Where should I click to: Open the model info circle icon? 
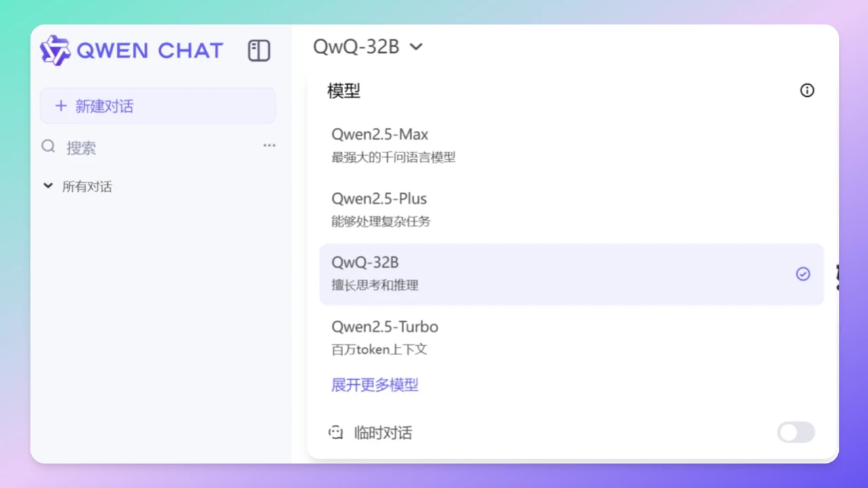807,90
